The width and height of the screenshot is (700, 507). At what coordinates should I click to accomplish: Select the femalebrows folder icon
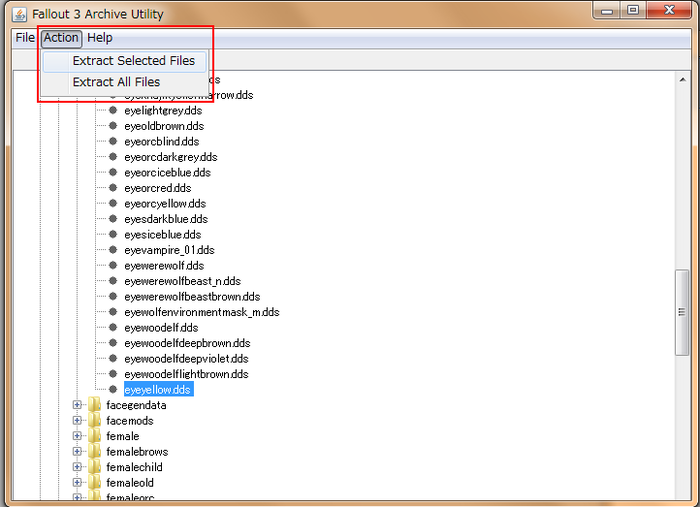pyautogui.click(x=95, y=451)
